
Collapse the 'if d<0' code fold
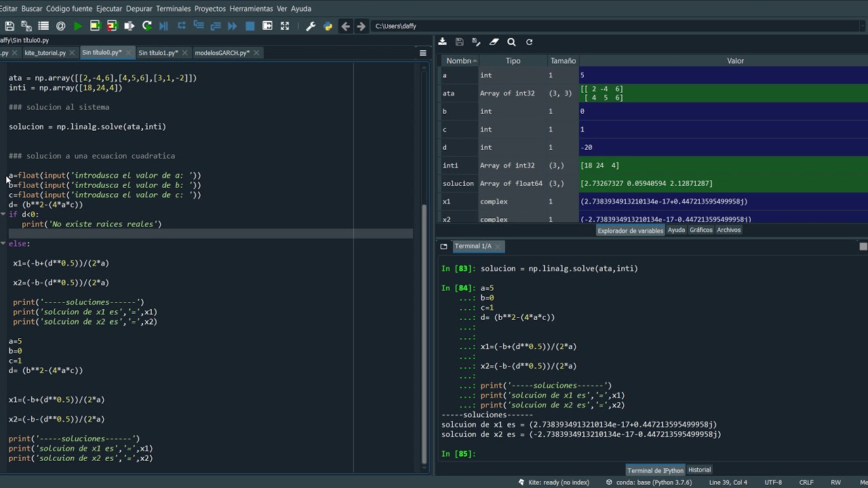3,214
